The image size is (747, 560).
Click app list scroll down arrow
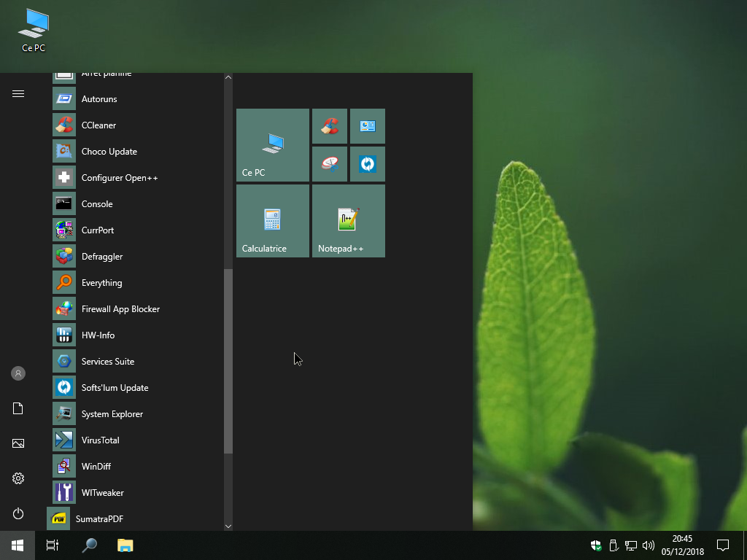pyautogui.click(x=228, y=526)
